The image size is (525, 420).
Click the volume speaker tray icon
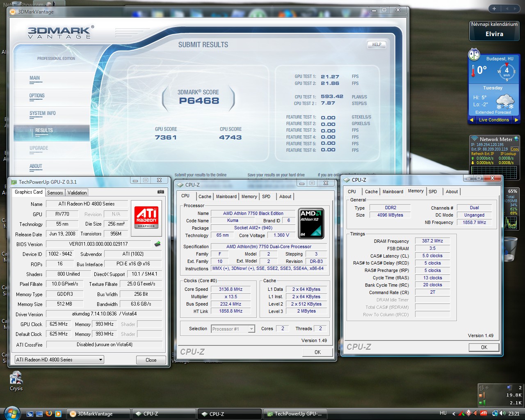point(503,413)
